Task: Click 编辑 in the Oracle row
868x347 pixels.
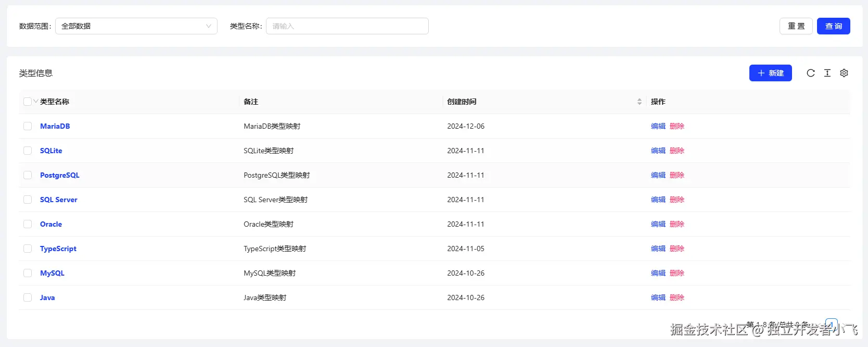Action: pyautogui.click(x=658, y=224)
